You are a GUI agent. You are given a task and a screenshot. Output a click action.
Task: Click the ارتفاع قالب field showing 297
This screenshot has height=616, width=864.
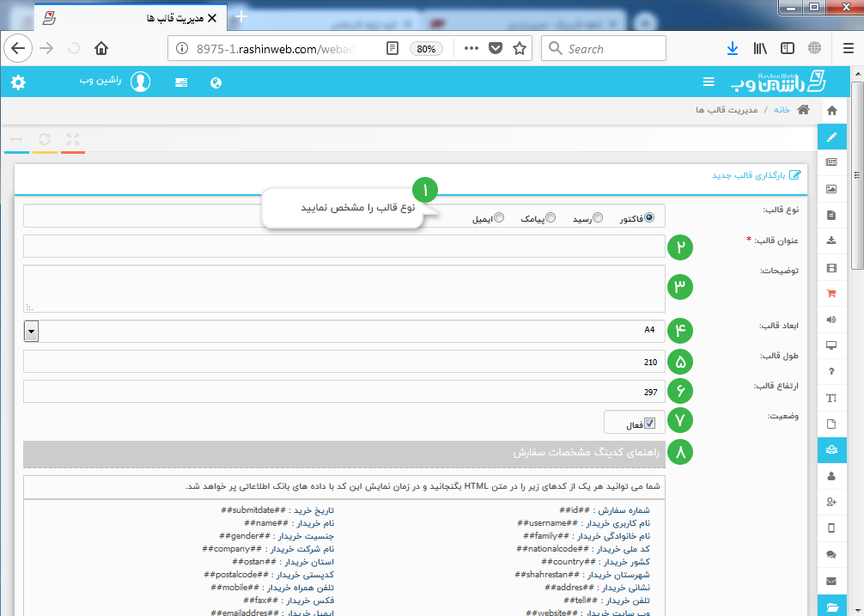pyautogui.click(x=344, y=392)
